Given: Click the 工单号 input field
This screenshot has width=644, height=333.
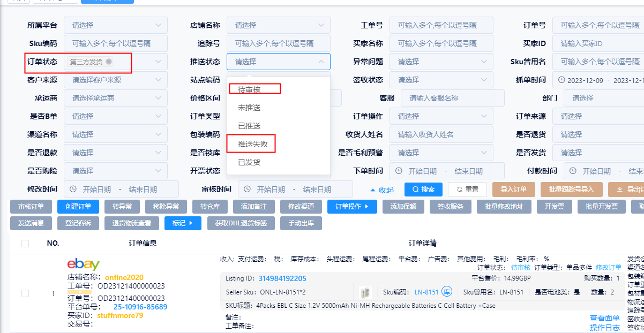Looking at the screenshot, I should [x=441, y=25].
